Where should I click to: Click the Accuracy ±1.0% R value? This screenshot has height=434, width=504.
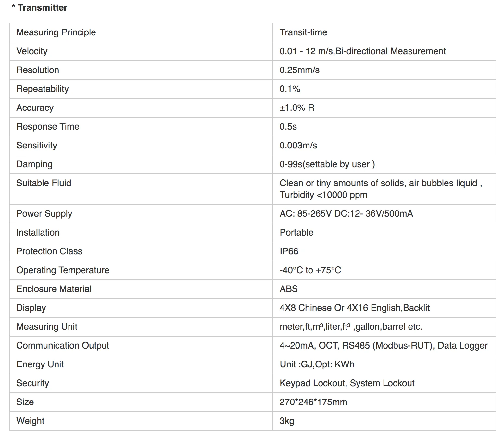(297, 108)
